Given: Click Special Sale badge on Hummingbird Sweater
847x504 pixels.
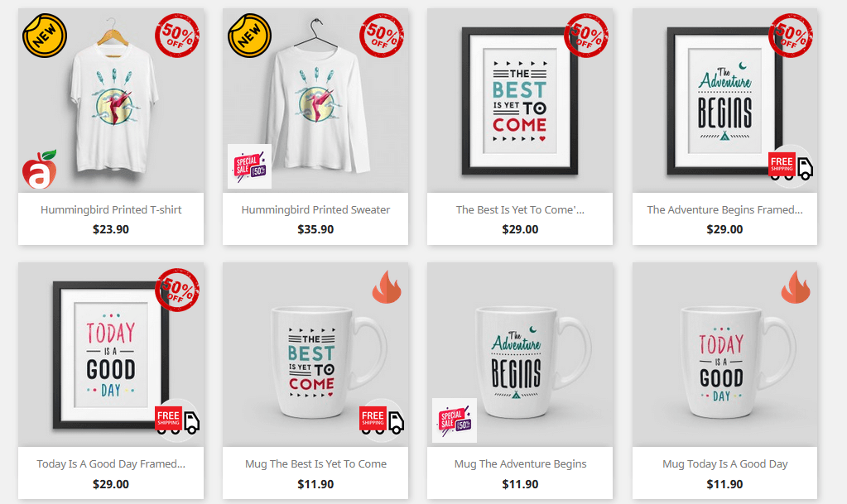Looking at the screenshot, I should [x=249, y=166].
